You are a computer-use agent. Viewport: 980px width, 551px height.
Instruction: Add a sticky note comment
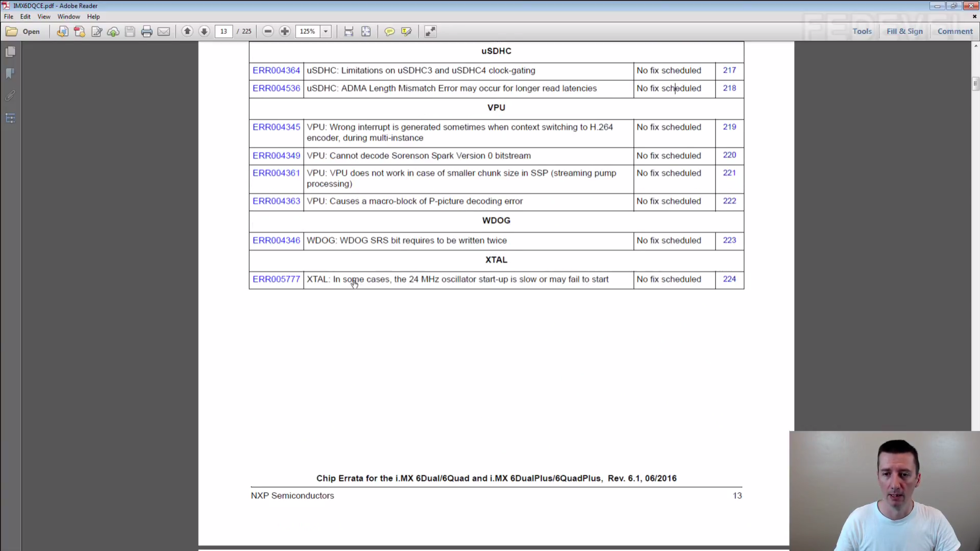pyautogui.click(x=389, y=32)
